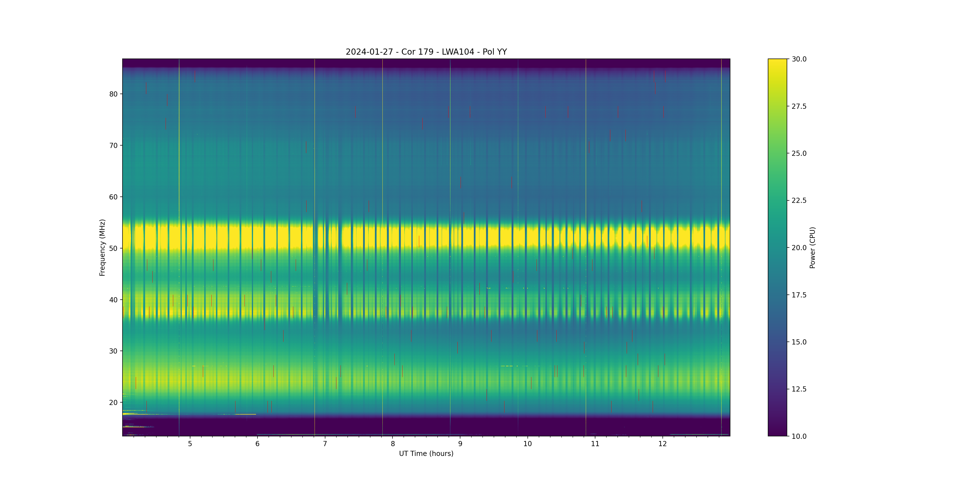The height and width of the screenshot is (490, 980).
Task: Click the 25.0 colorbar tick label
Action: pyautogui.click(x=799, y=153)
